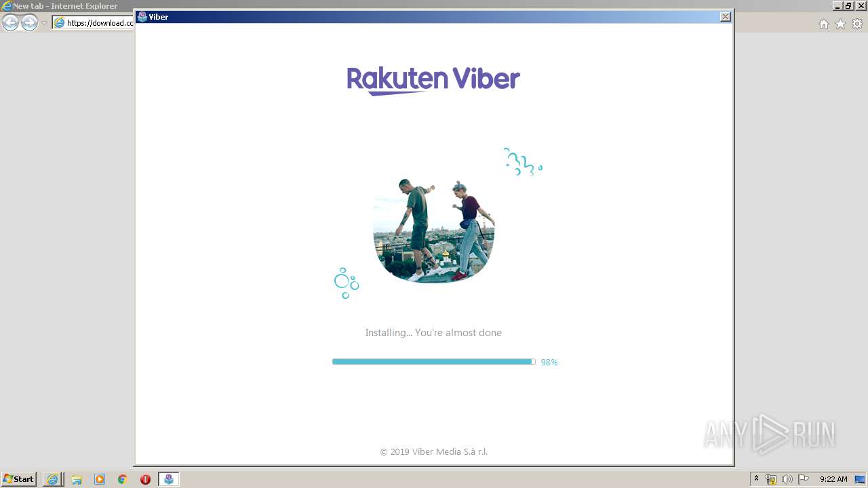
Task: Click the Rakuten Viber logo
Action: point(433,81)
